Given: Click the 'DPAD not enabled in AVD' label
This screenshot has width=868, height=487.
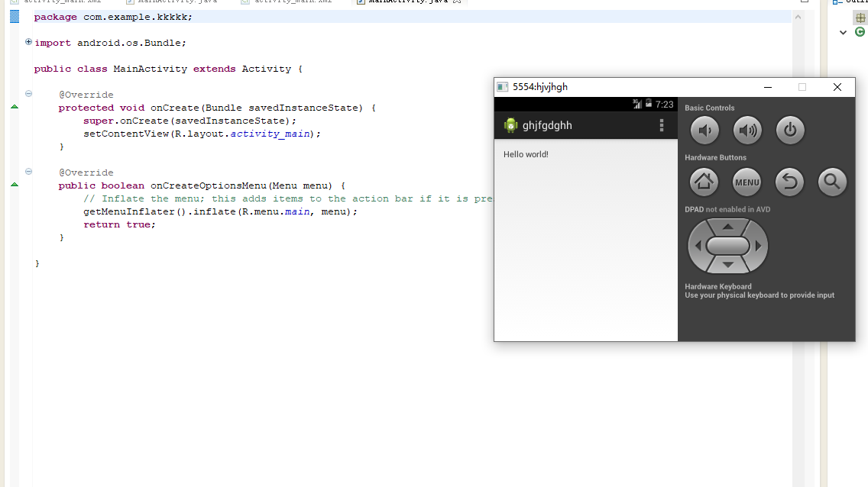Looking at the screenshot, I should point(727,209).
